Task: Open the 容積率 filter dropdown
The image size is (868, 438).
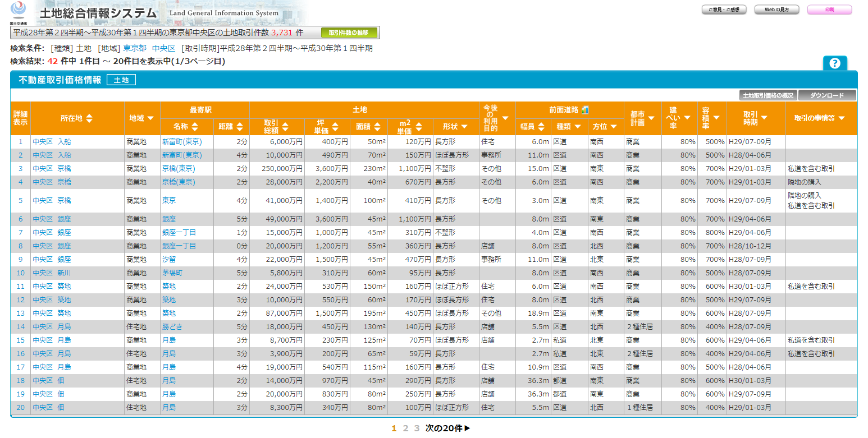Action: click(716, 117)
